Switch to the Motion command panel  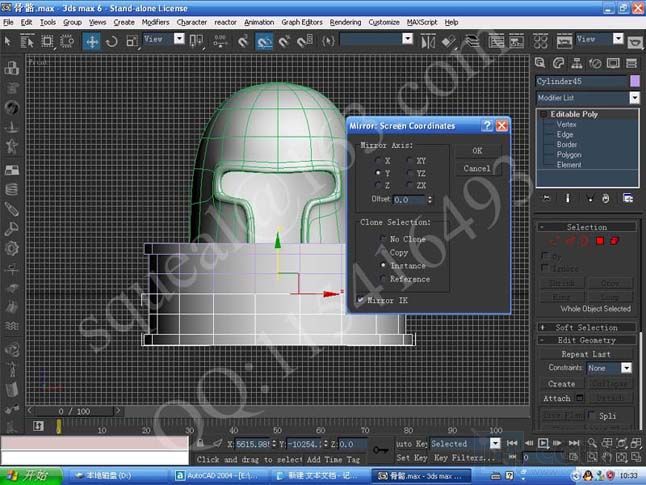[x=595, y=63]
